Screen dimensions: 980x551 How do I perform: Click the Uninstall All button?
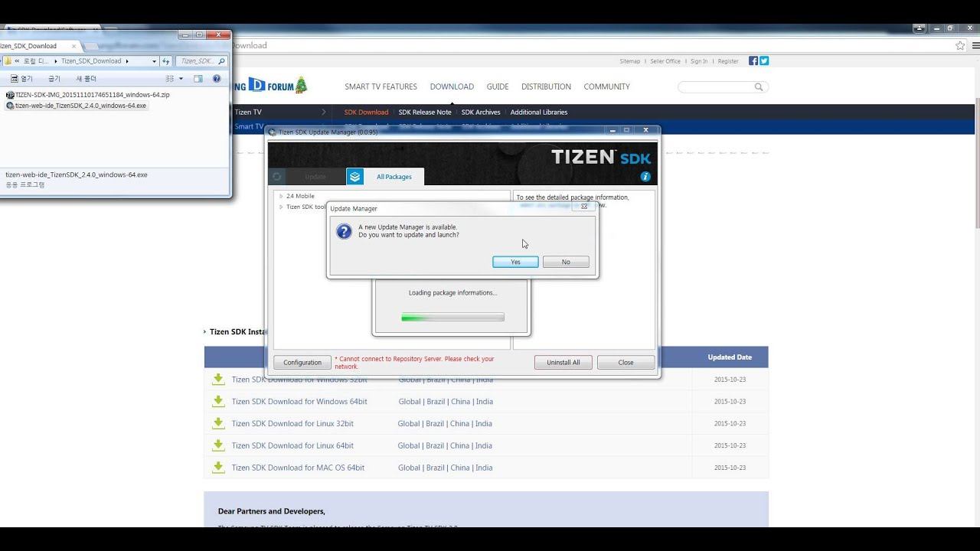click(563, 363)
